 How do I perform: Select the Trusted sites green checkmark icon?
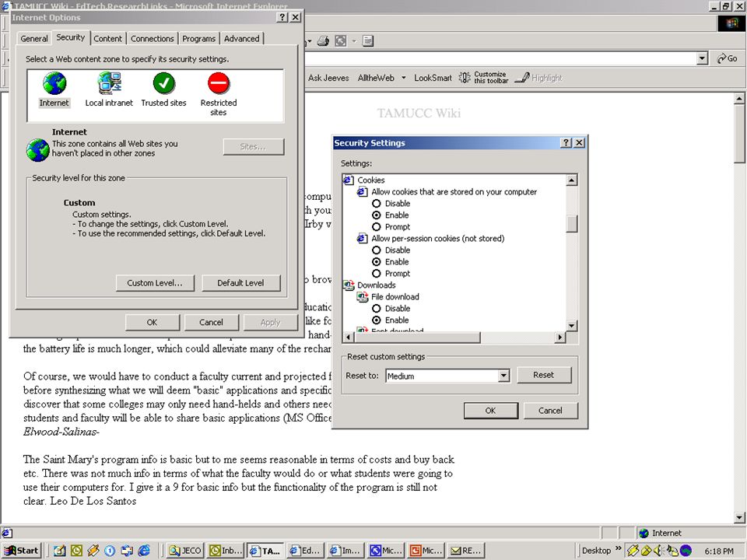click(164, 83)
